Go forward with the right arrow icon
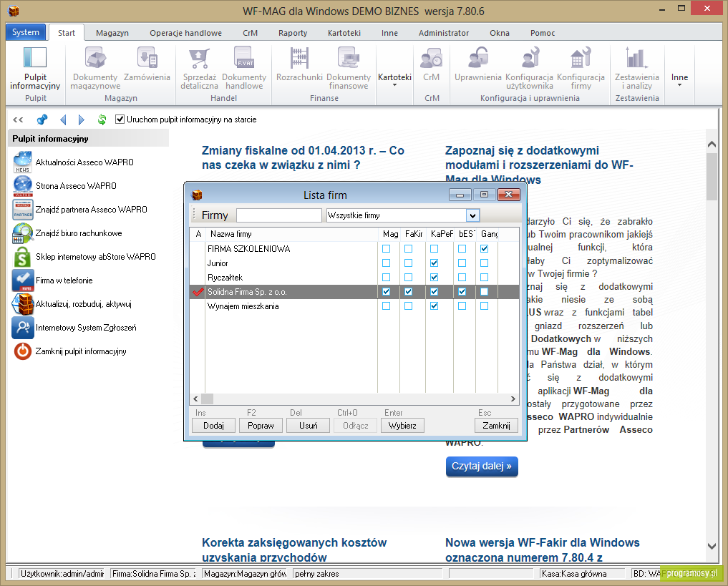 tap(82, 119)
